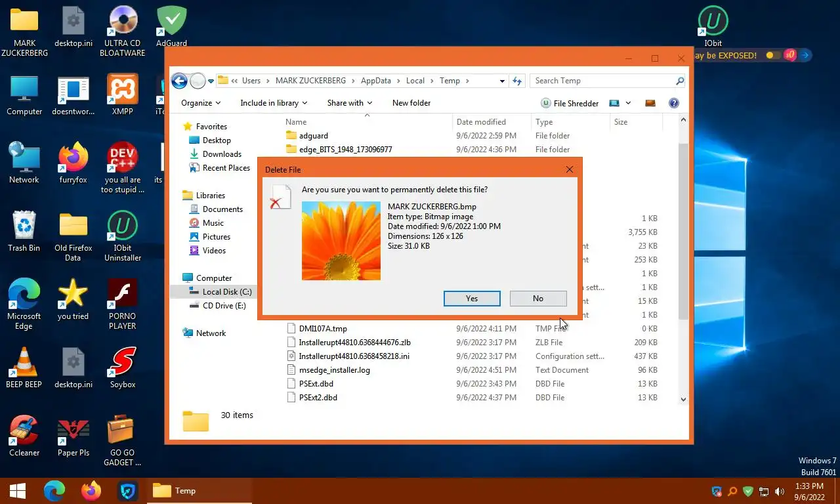The height and width of the screenshot is (504, 840).
Task: Open the Music library
Action: tap(213, 223)
